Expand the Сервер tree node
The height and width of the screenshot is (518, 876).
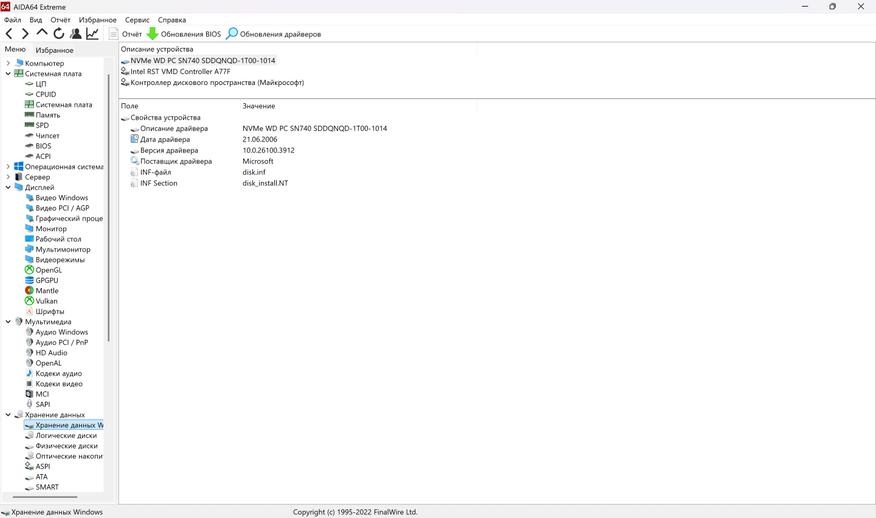click(8, 177)
